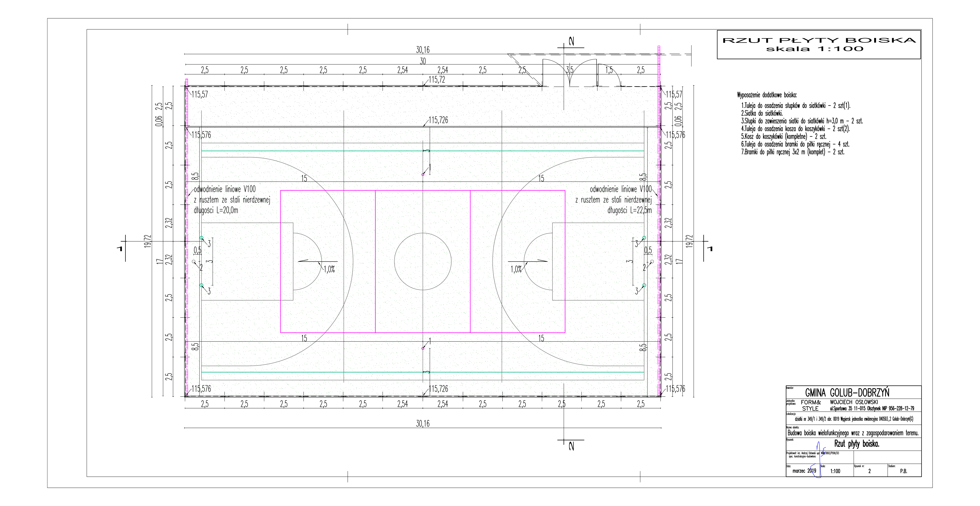Click the '1,5' wicket dimension at the top
This screenshot has width=980, height=506.
click(x=609, y=70)
